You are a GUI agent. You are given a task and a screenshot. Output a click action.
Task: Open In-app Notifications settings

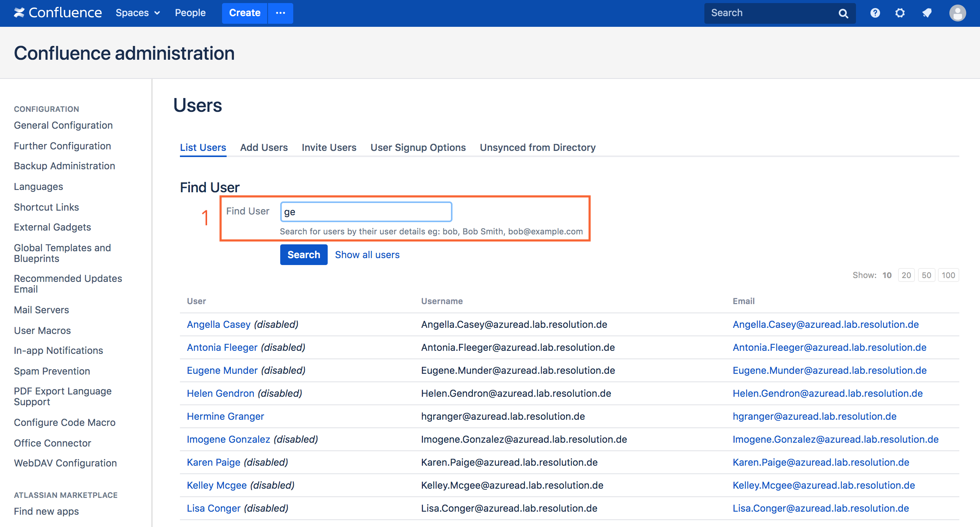click(58, 350)
